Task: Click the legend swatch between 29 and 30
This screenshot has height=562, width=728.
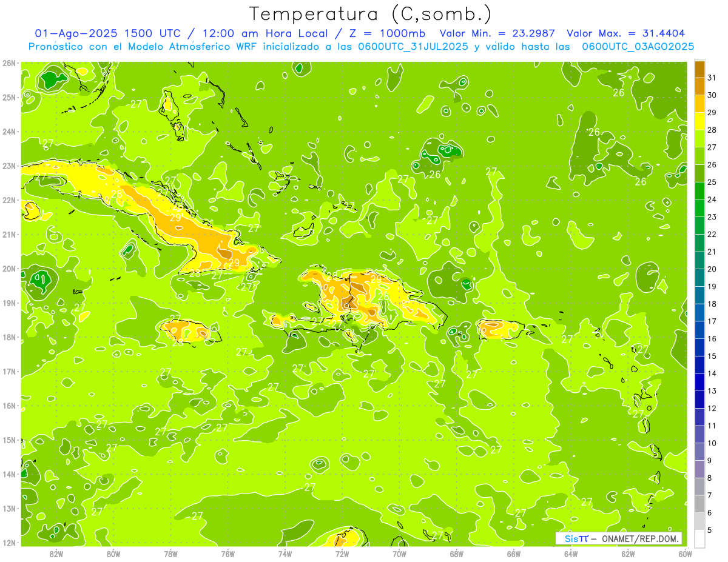Action: [699, 104]
